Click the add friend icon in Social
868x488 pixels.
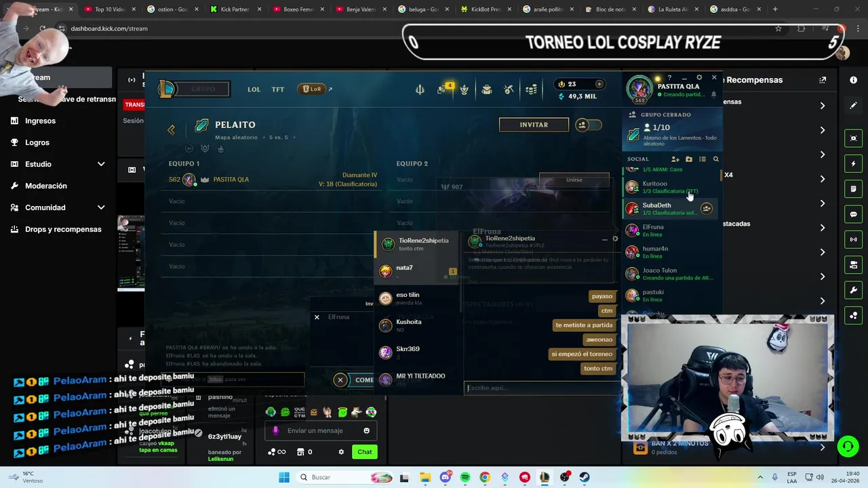(675, 159)
